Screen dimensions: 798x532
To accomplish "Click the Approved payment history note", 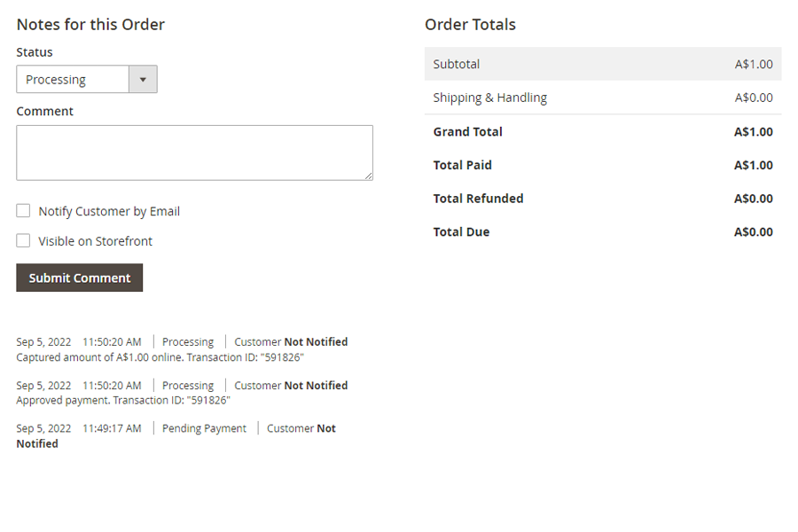I will click(123, 401).
